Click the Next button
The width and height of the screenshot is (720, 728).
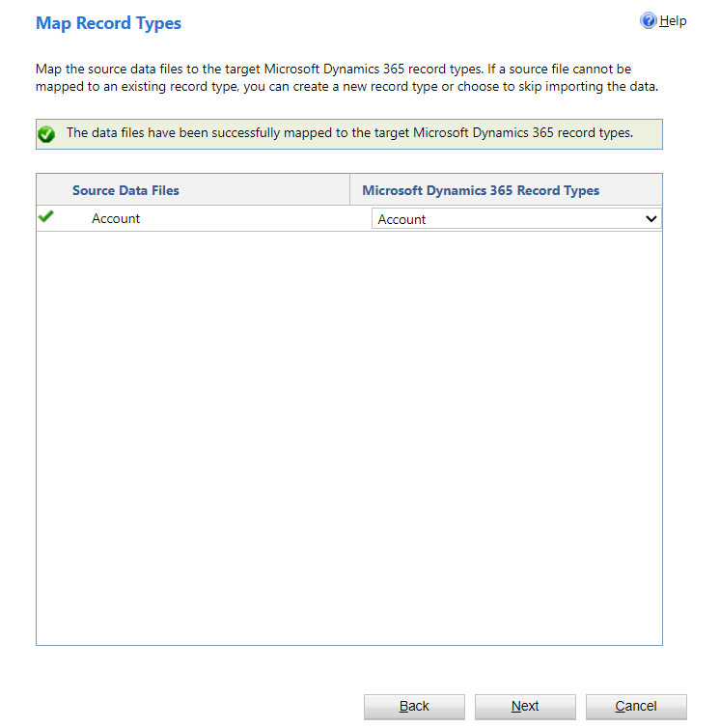pyautogui.click(x=525, y=706)
